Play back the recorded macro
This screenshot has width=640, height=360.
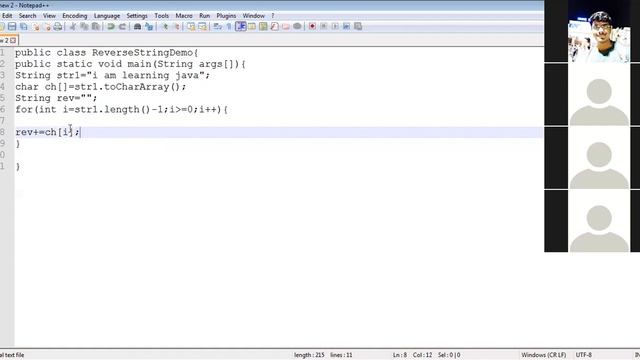[335, 27]
